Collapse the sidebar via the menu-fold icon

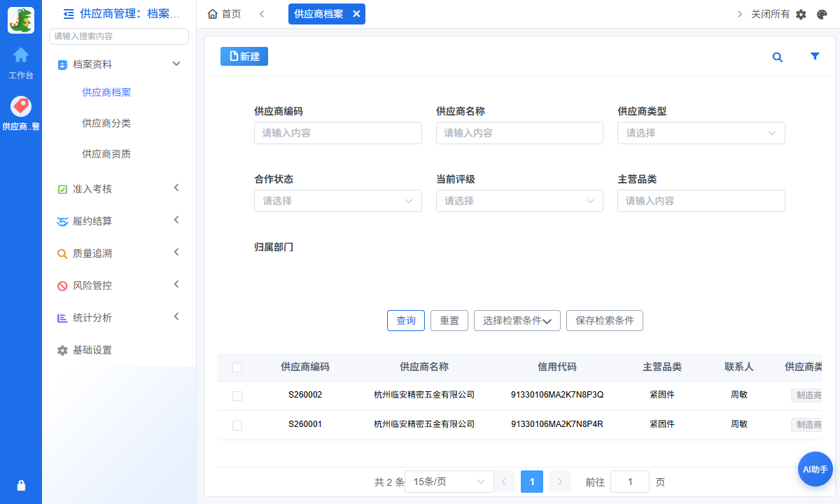tap(69, 13)
